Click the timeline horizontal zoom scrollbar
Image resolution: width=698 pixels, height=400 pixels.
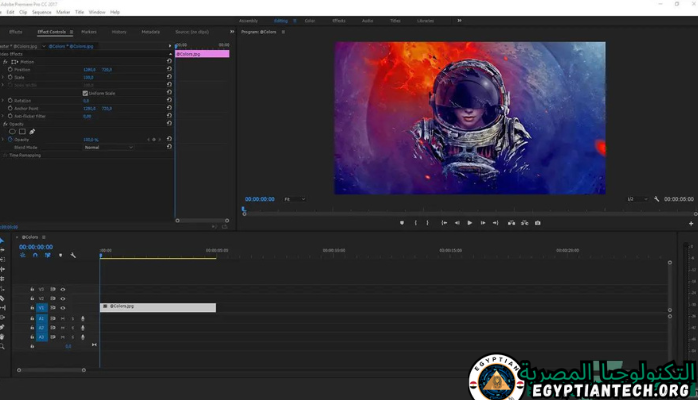click(51, 370)
